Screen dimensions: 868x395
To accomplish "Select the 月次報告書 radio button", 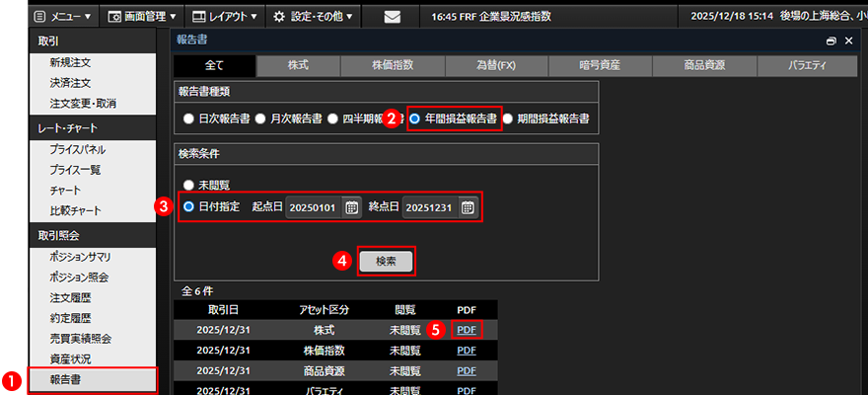I will 260,118.
